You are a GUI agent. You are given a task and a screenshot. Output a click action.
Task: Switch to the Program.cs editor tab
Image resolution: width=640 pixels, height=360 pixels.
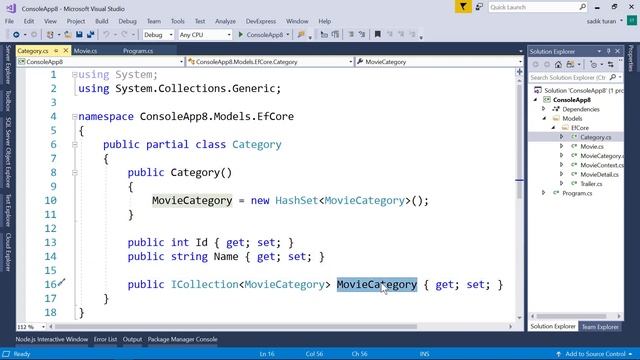pos(138,51)
